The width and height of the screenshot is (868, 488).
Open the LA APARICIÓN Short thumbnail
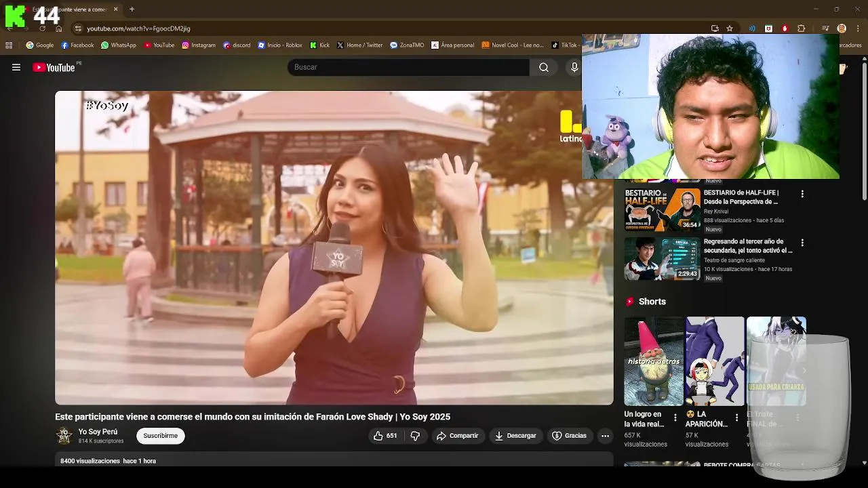point(715,361)
